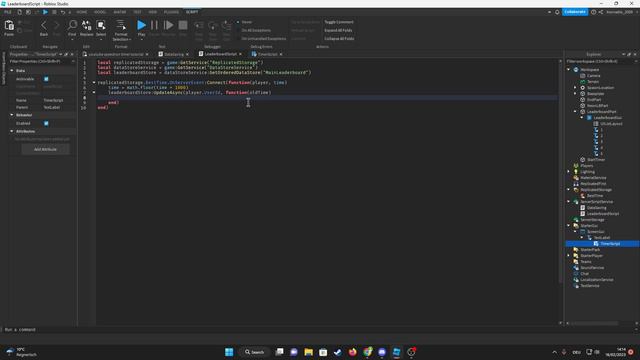The height and width of the screenshot is (360, 640).
Task: Select TimerScript in Explorer tree
Action: [610, 244]
